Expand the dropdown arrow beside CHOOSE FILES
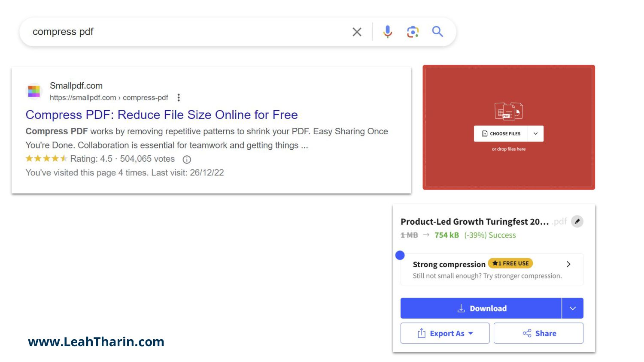 point(536,133)
